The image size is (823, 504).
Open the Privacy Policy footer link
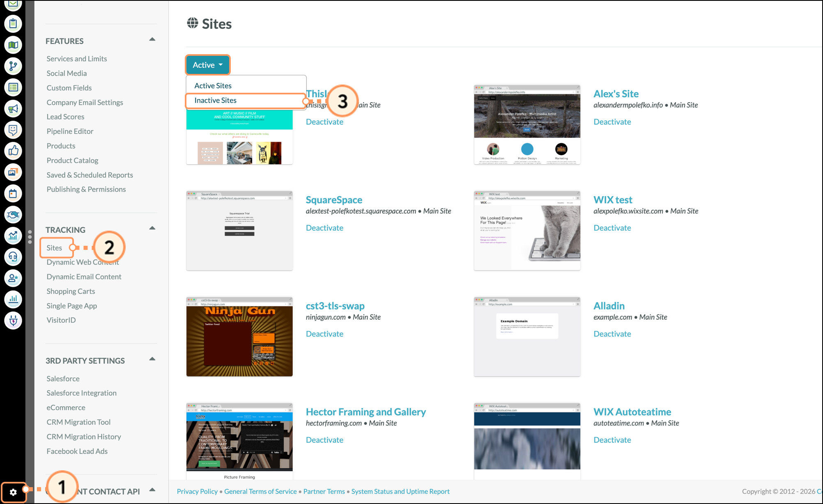(x=197, y=492)
